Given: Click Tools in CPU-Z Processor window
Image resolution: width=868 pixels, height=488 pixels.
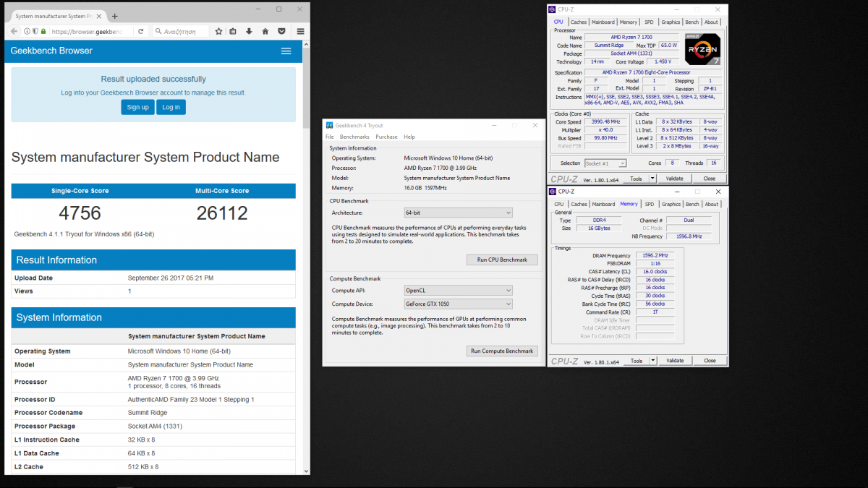Looking at the screenshot, I should (636, 179).
